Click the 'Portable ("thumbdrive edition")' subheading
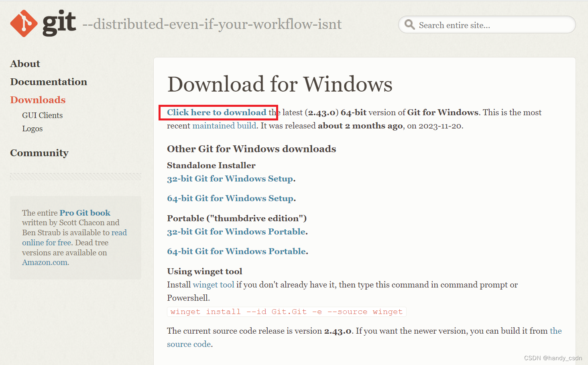Screen dimensions: 588x365 [x=237, y=218]
